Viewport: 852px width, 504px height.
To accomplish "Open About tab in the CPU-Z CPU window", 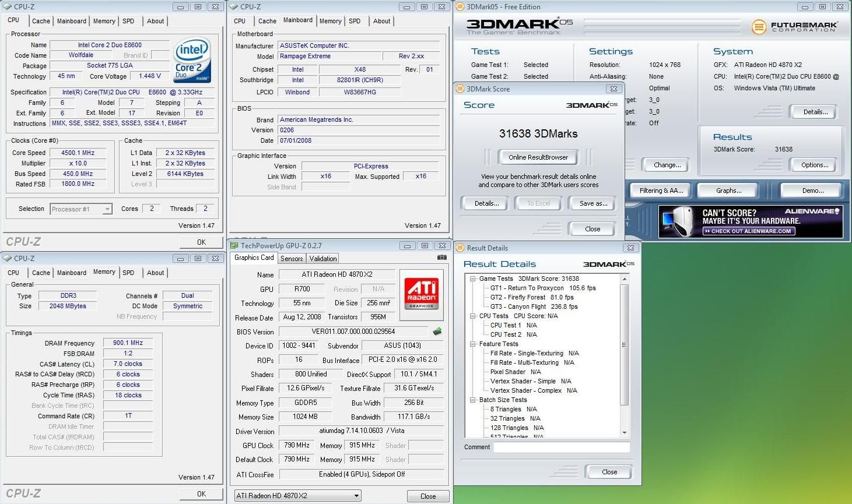I will coord(155,21).
